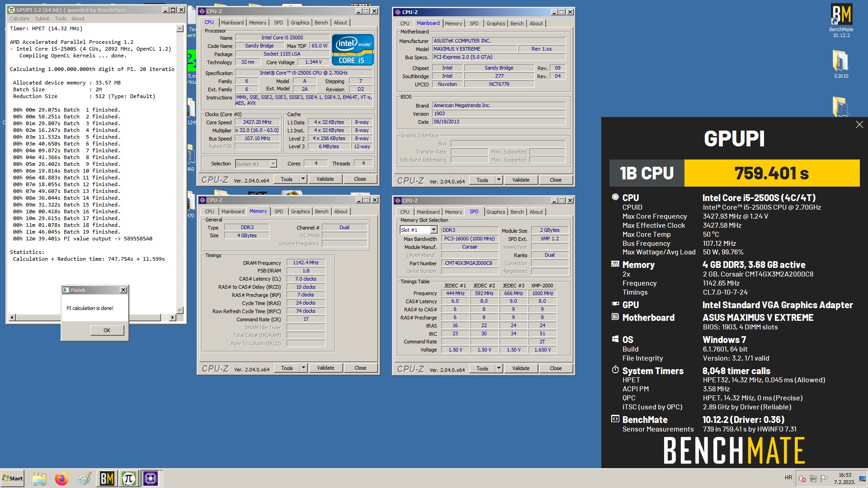This screenshot has height=488, width=868.
Task: Click the Core Speed value 3427.20 MHz
Action: click(x=257, y=122)
